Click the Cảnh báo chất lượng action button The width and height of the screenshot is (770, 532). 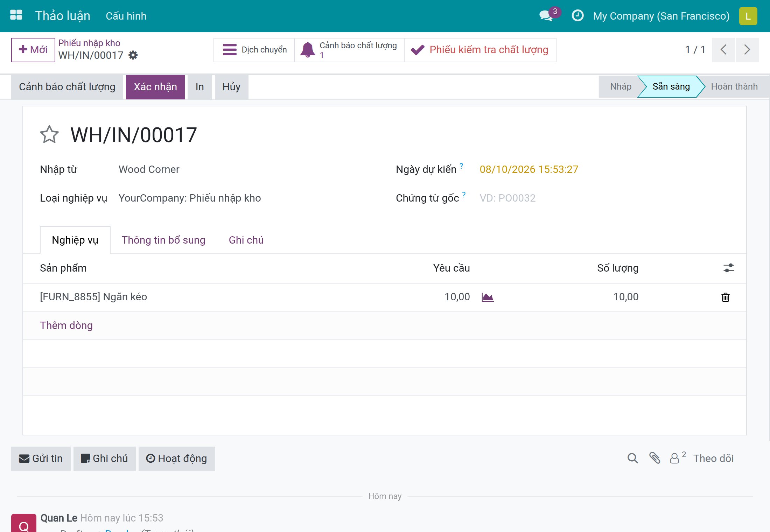pos(67,87)
